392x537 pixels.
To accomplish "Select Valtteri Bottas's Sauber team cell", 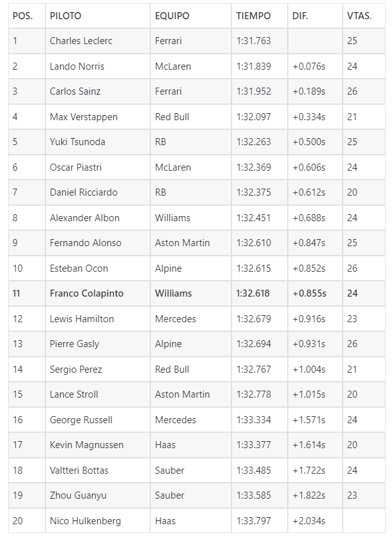I will 191,471.
